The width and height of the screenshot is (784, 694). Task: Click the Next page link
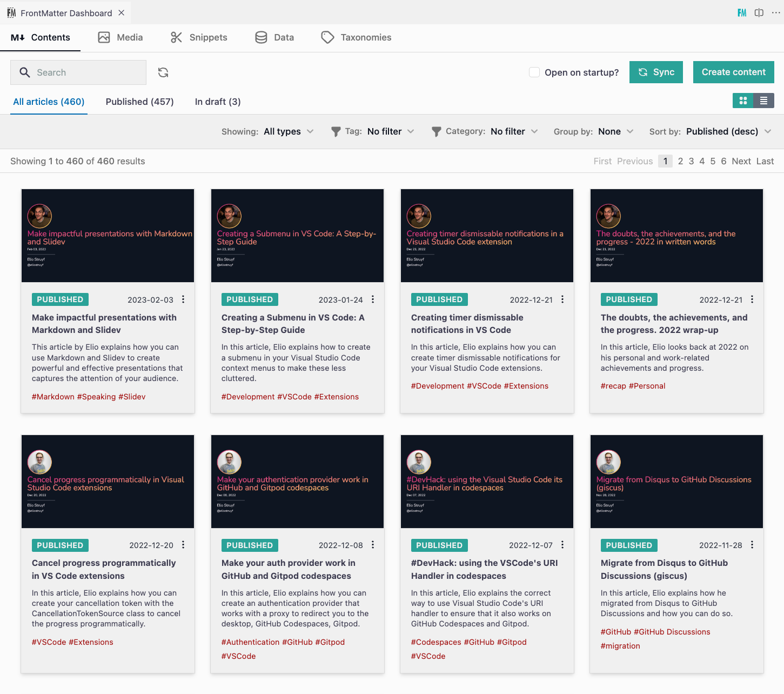741,161
